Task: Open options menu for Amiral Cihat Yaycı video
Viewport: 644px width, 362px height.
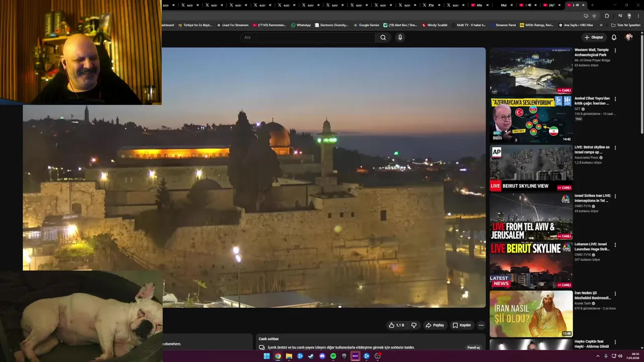Action: click(615, 99)
